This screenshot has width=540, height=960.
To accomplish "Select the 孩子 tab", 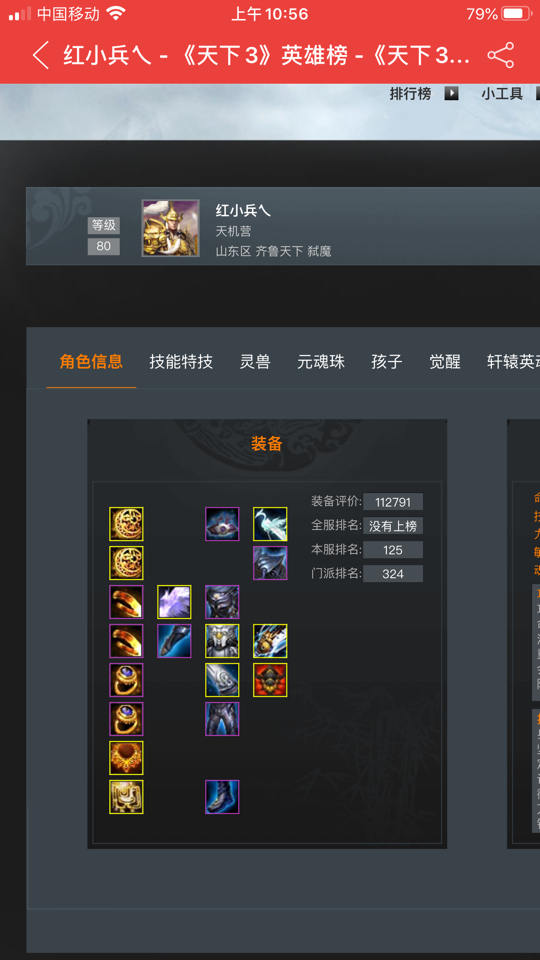I will point(387,362).
